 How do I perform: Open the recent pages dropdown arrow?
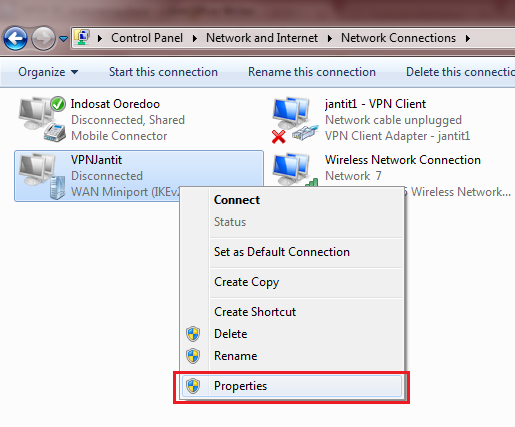63,39
